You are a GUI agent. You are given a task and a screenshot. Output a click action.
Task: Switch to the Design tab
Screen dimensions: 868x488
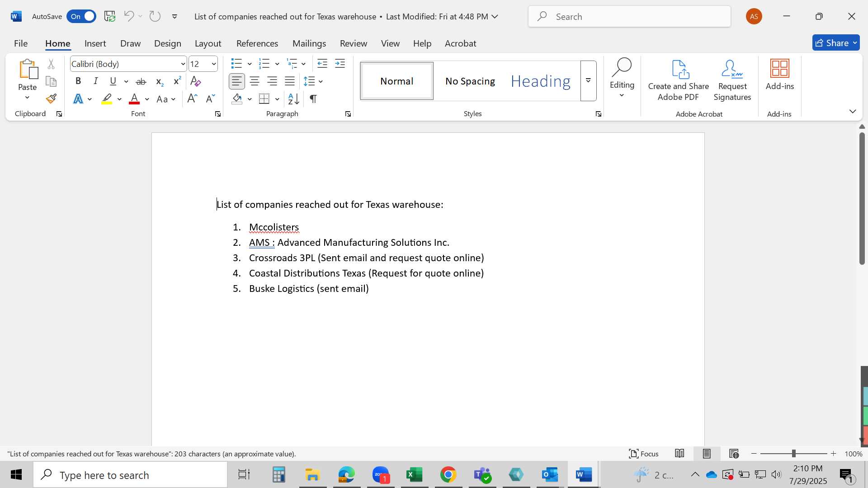[x=167, y=43]
